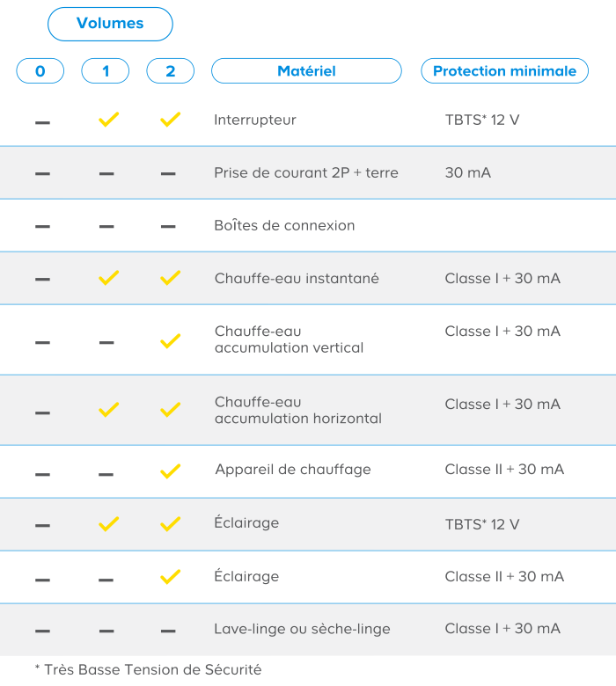Click the Protection minimale column header
616x686 pixels.
[504, 71]
